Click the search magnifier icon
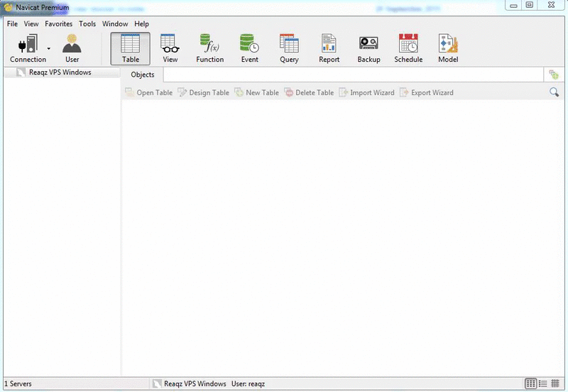This screenshot has height=392, width=568. [x=554, y=92]
